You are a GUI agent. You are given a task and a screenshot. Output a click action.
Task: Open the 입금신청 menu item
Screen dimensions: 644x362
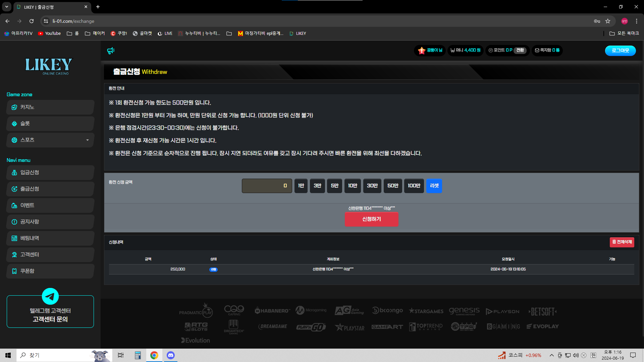50,173
